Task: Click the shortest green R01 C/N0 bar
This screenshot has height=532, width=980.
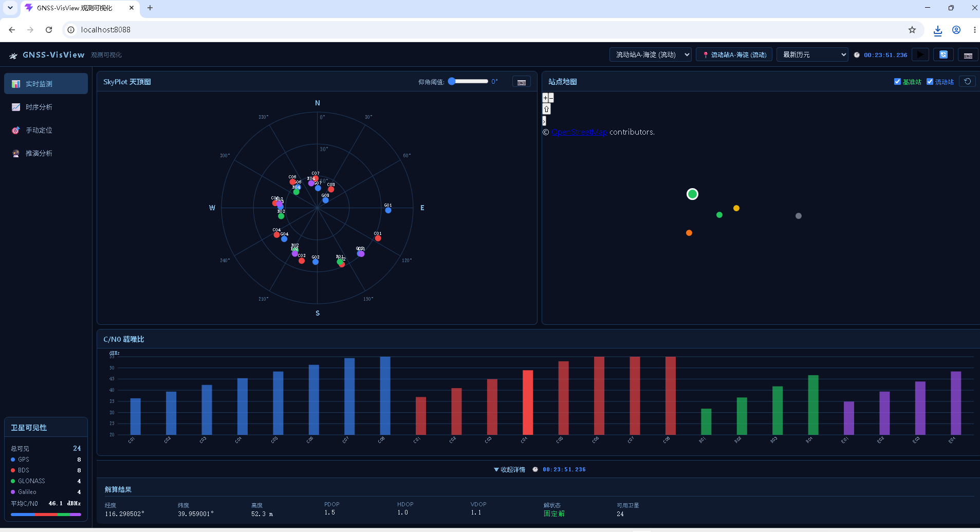Action: click(706, 421)
